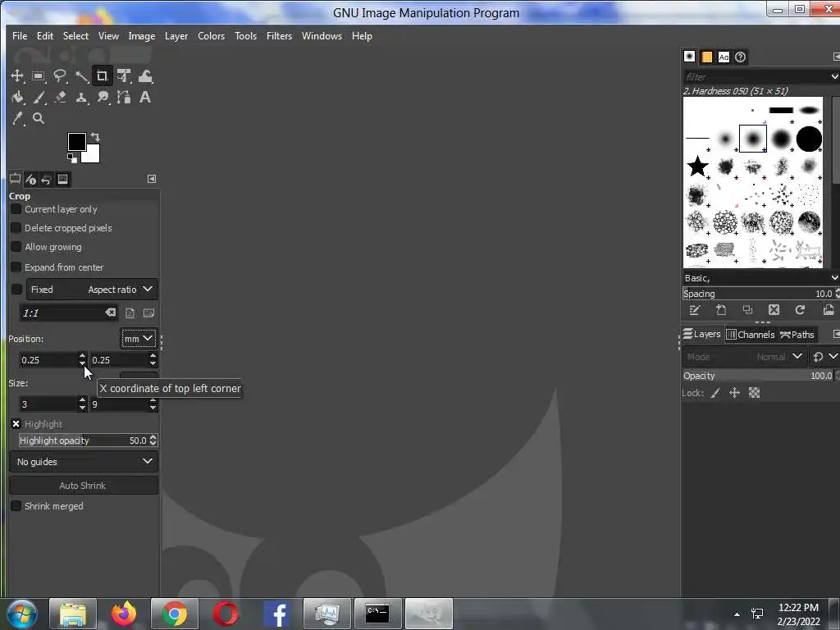Click the X position 0.25 field
Image resolution: width=840 pixels, height=630 pixels.
coord(48,360)
